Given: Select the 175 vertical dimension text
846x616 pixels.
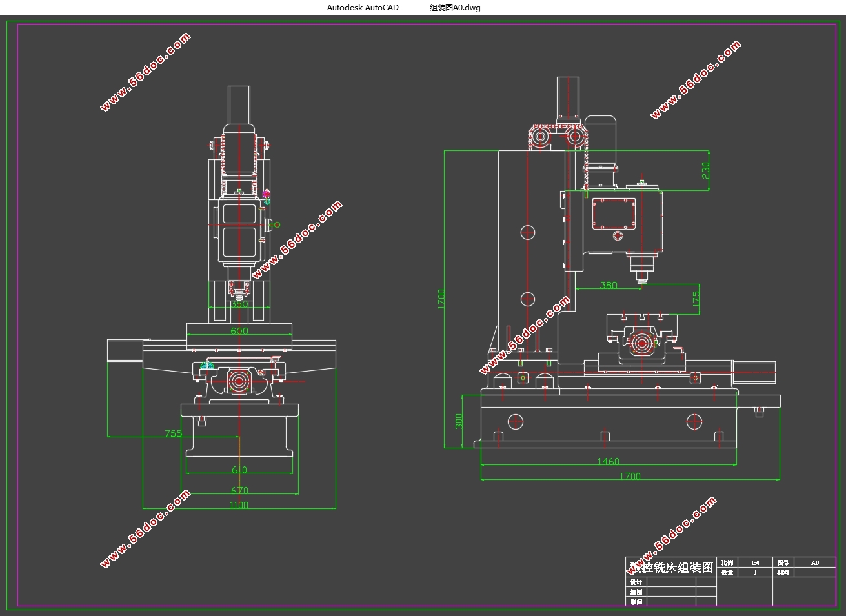Looking at the screenshot, I should (x=696, y=299).
